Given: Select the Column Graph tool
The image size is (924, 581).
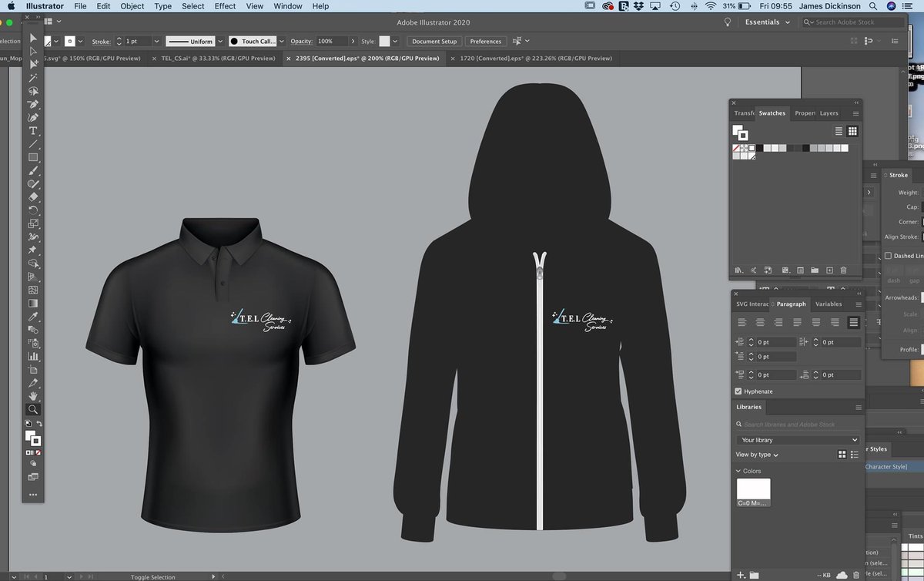Looking at the screenshot, I should click(x=33, y=356).
